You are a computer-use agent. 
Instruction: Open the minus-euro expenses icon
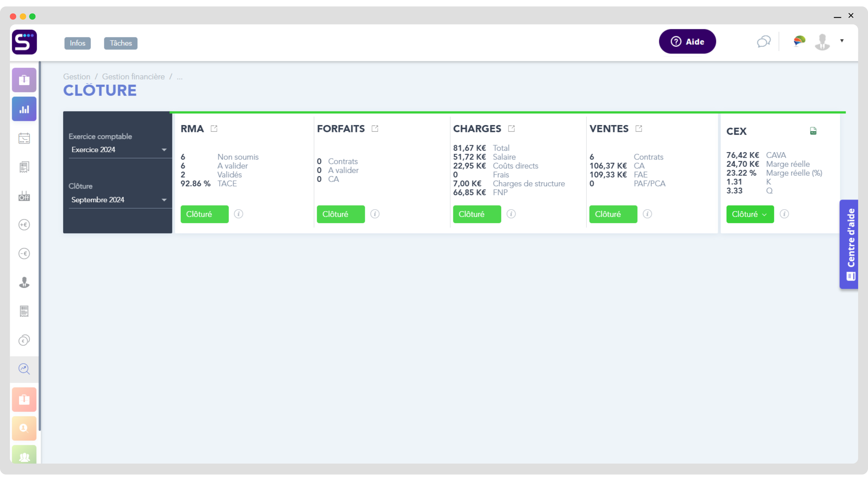pyautogui.click(x=24, y=253)
